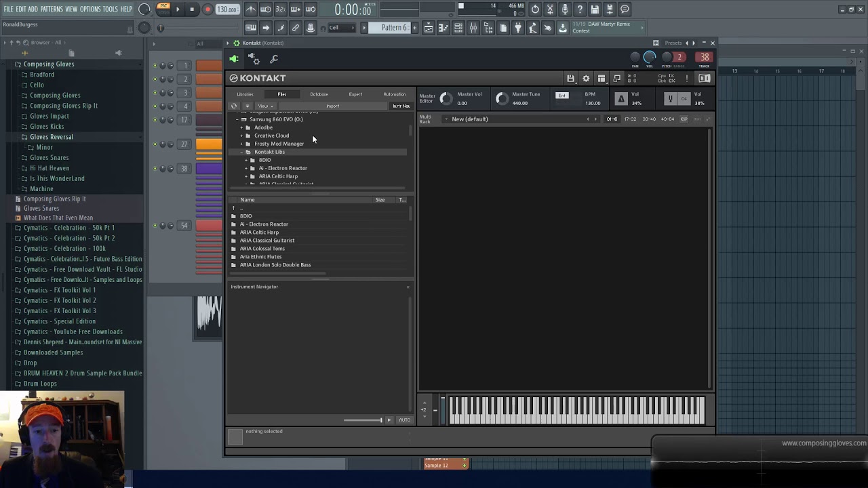Collapse the Kontakt Libs folder

pyautogui.click(x=241, y=152)
